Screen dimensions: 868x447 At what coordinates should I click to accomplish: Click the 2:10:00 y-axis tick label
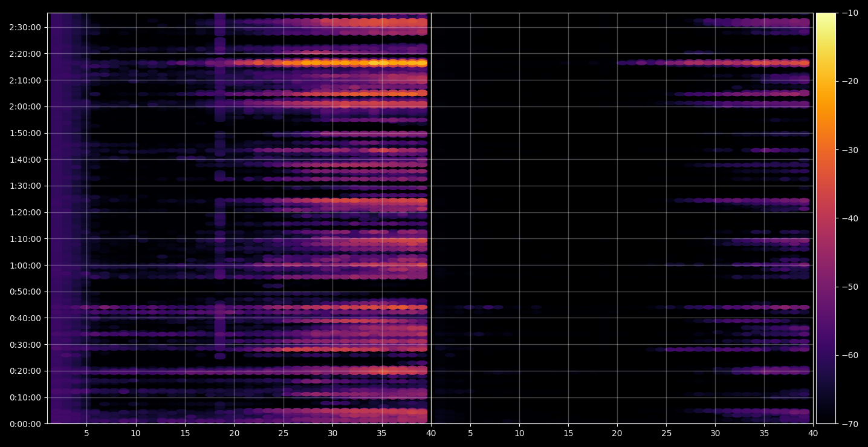25,80
